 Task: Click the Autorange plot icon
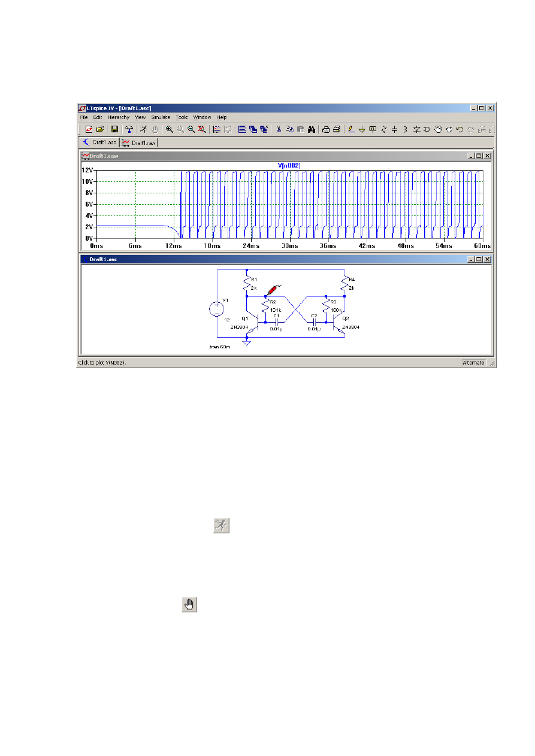coord(216,129)
